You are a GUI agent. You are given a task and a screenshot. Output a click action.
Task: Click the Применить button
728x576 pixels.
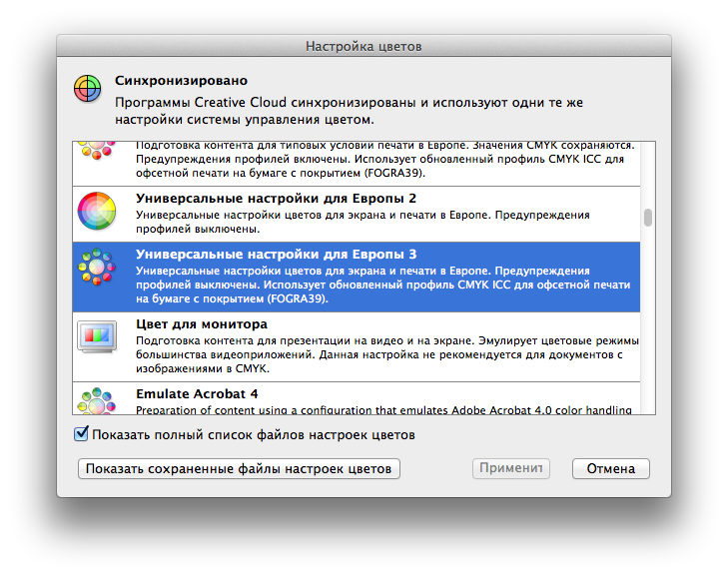point(511,468)
